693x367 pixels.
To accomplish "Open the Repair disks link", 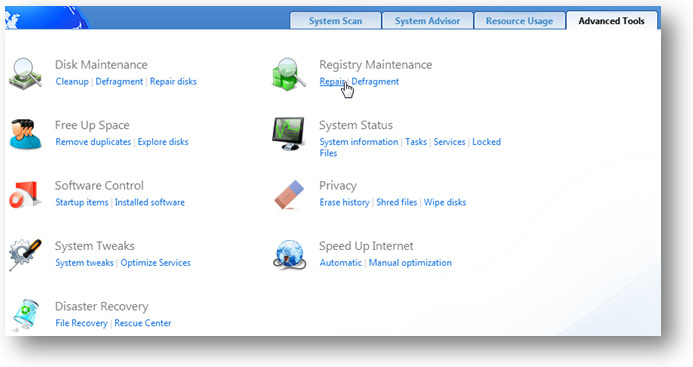I will (x=173, y=82).
